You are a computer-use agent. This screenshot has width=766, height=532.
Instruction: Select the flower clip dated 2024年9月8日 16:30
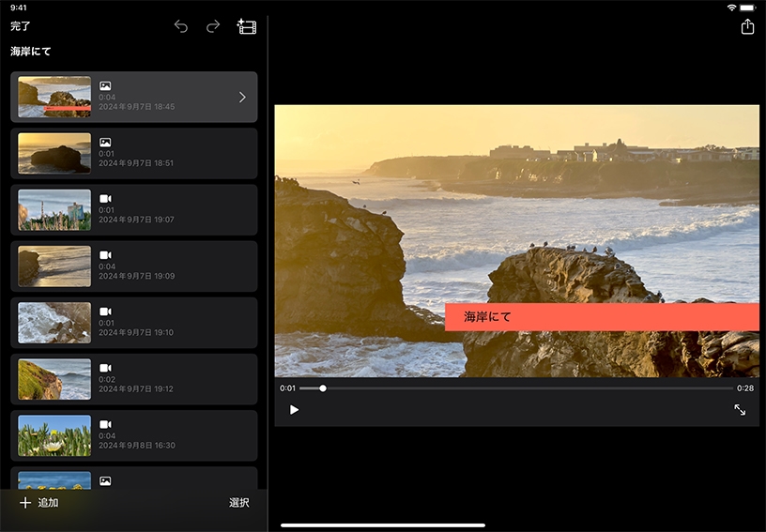[x=133, y=434]
